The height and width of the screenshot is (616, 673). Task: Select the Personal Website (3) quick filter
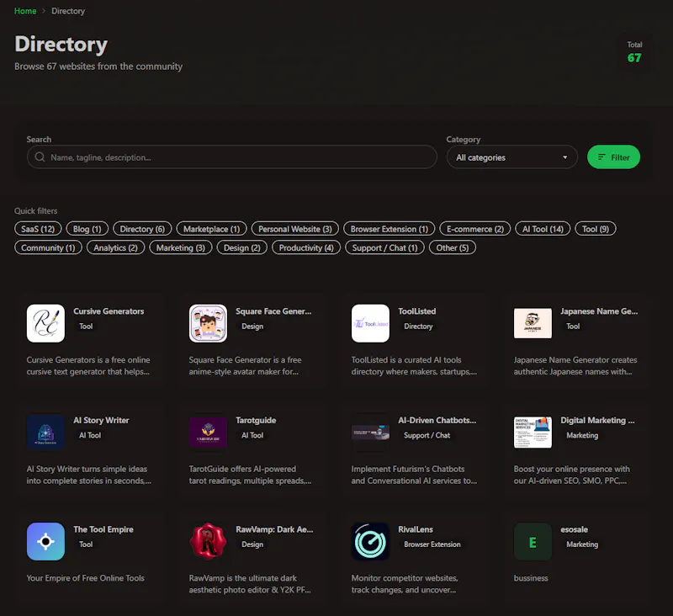point(295,229)
